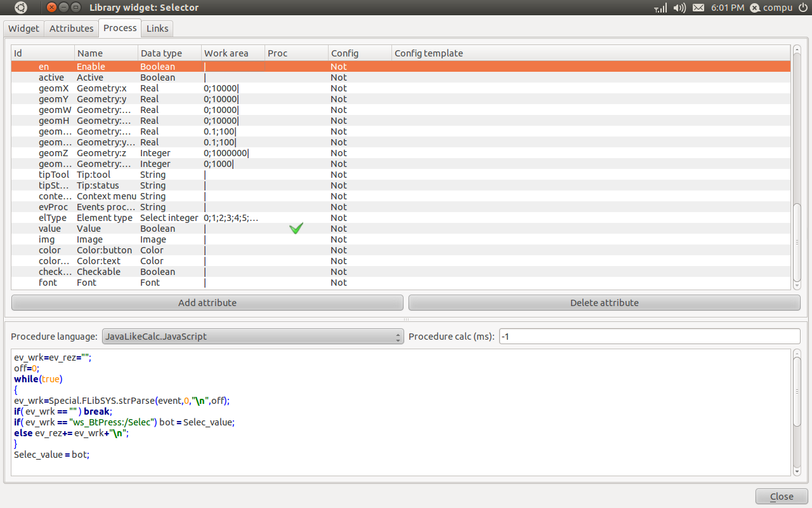
Task: Open the volume speaker indicator
Action: [x=679, y=8]
